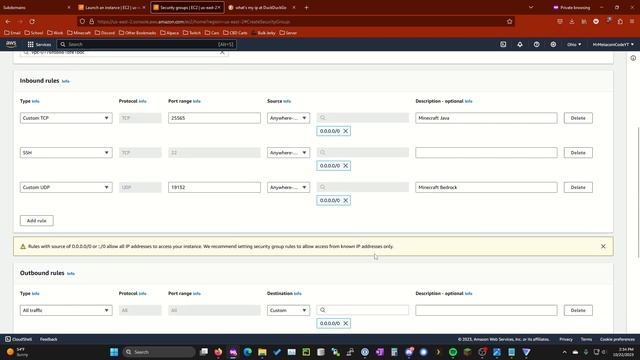Open AWS console settings gear
640x360 pixels.
[553, 44]
